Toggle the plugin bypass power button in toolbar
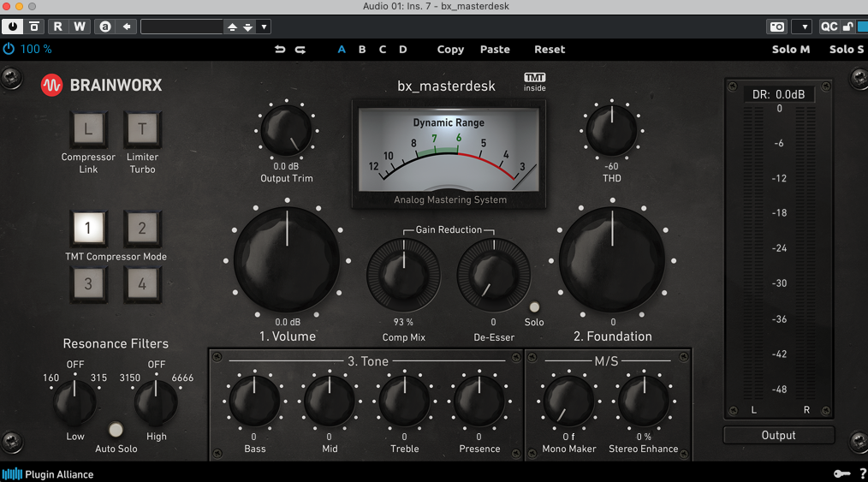Viewport: 868px width, 482px height. (x=12, y=27)
